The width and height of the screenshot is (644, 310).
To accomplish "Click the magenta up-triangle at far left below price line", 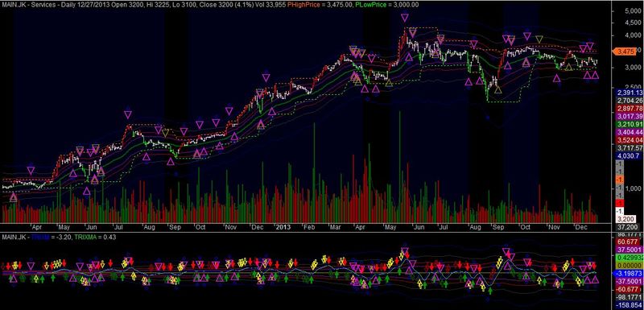I will pos(14,198).
